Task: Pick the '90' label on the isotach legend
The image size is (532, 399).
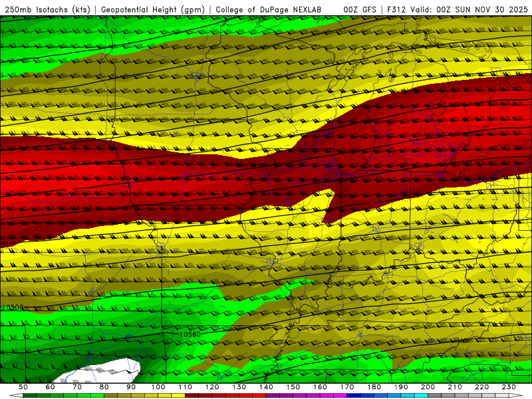Action: (131, 387)
